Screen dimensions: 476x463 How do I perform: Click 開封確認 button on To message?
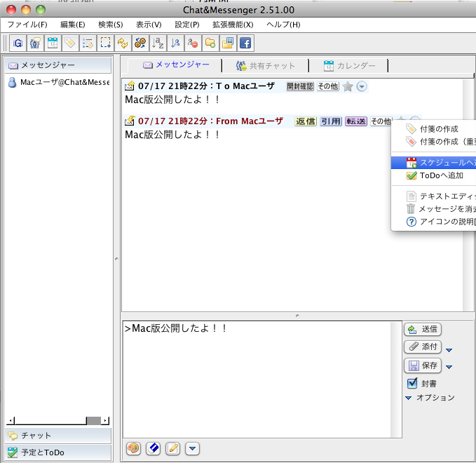click(x=300, y=86)
